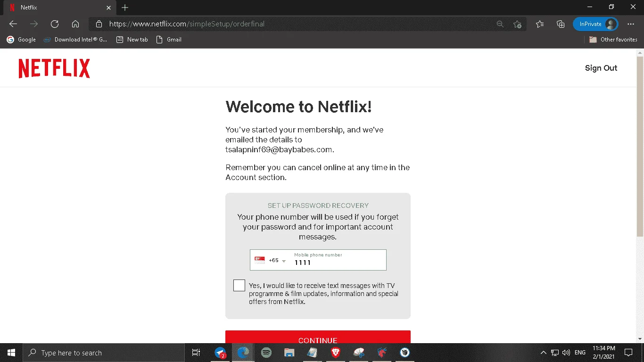Screen dimensions: 644x362
Task: Open the Google bookmark
Action: coord(22,40)
